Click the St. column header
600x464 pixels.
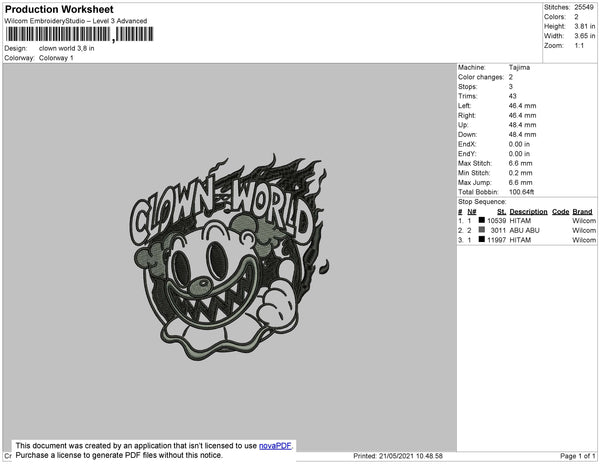501,212
